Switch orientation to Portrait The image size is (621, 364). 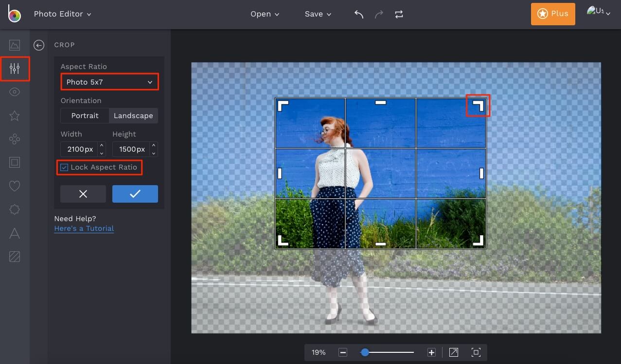coord(85,116)
